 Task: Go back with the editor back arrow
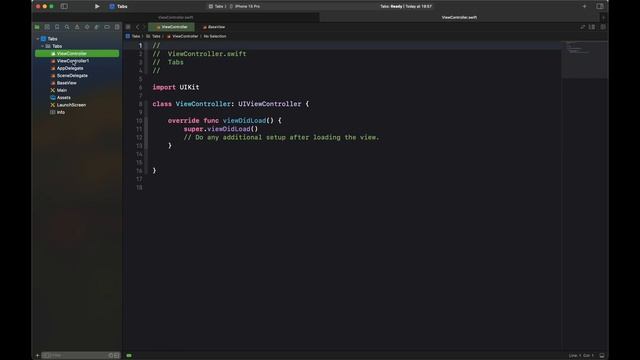click(138, 27)
